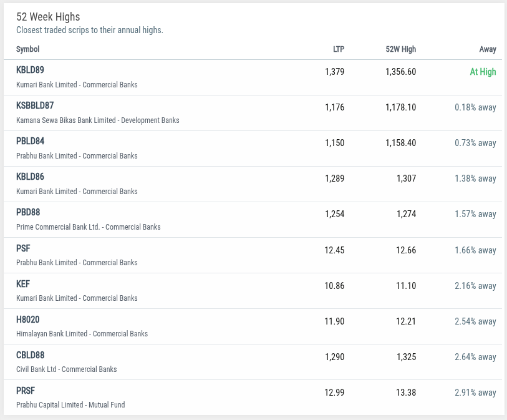Viewport: 507px width, 420px height.
Task: Click the 52W High column header
Action: point(400,49)
